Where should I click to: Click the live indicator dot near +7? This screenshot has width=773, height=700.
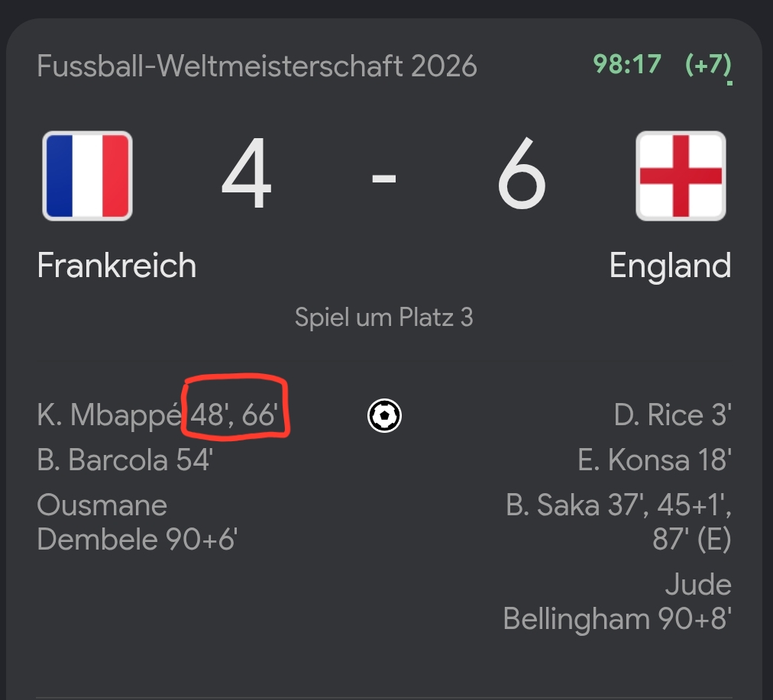(729, 83)
